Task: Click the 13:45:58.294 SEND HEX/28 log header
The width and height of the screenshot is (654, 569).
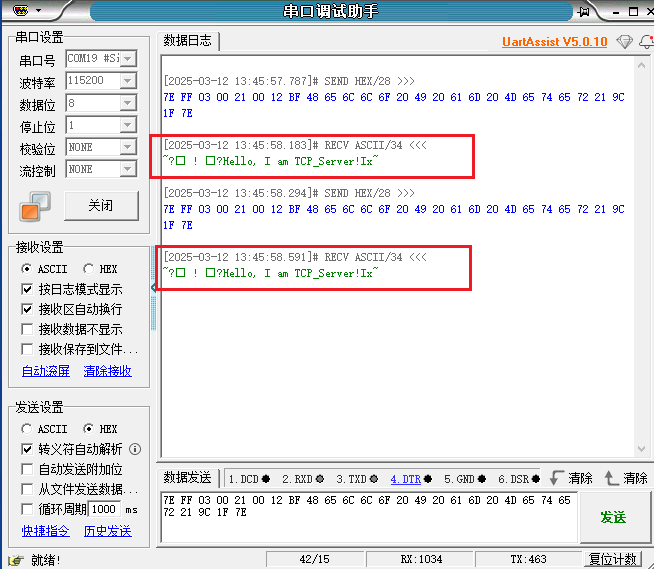Action: pyautogui.click(x=289, y=193)
